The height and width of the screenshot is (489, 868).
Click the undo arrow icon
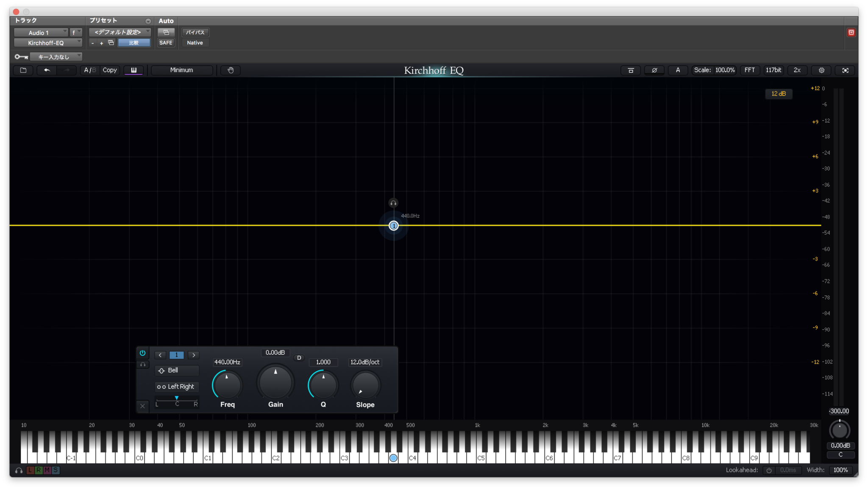pyautogui.click(x=47, y=70)
